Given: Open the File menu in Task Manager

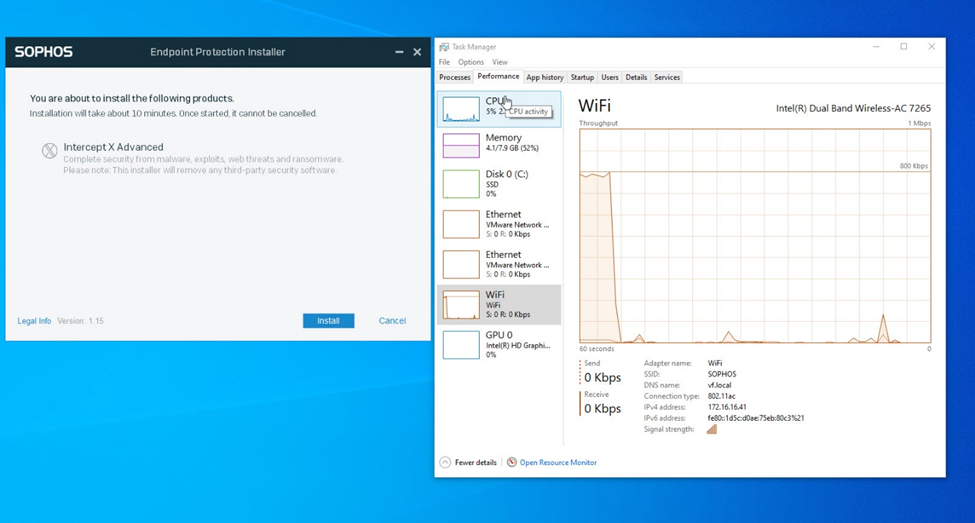Looking at the screenshot, I should click(x=444, y=62).
